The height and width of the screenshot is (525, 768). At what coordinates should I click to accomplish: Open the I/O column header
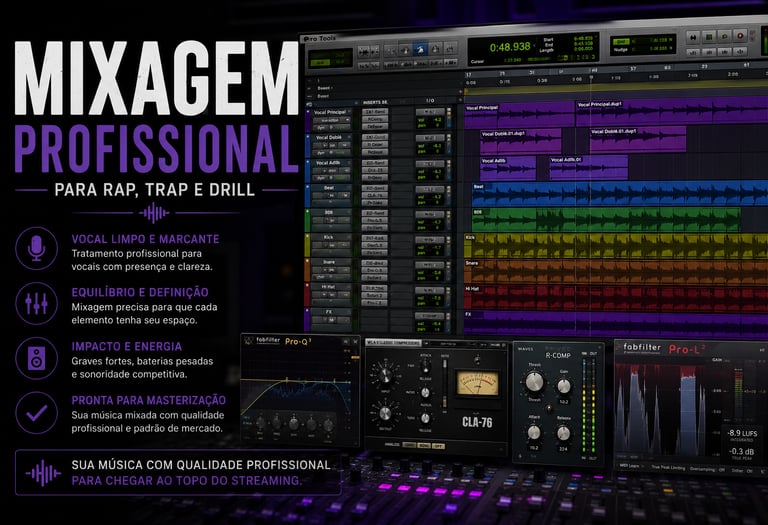click(430, 101)
